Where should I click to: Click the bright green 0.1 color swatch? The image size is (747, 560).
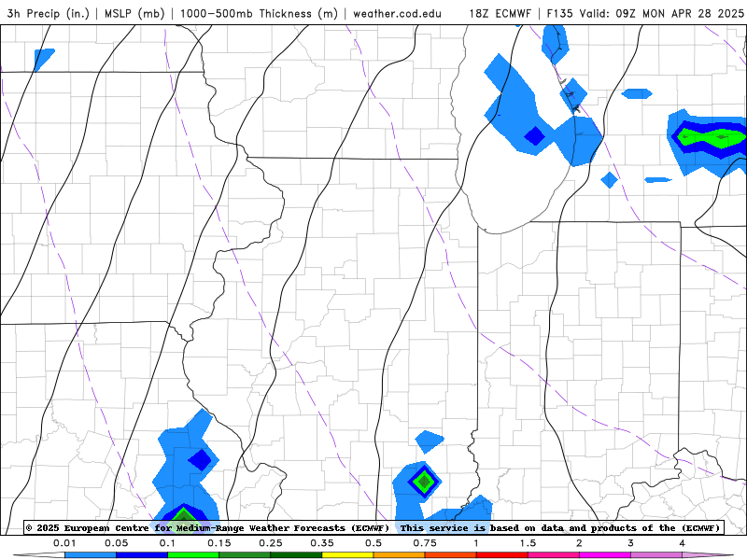click(x=193, y=555)
